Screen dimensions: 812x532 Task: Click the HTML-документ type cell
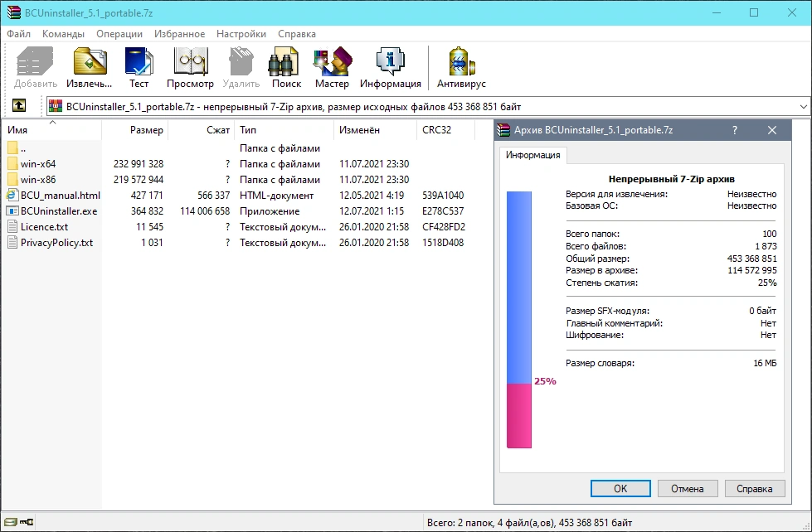click(x=276, y=196)
